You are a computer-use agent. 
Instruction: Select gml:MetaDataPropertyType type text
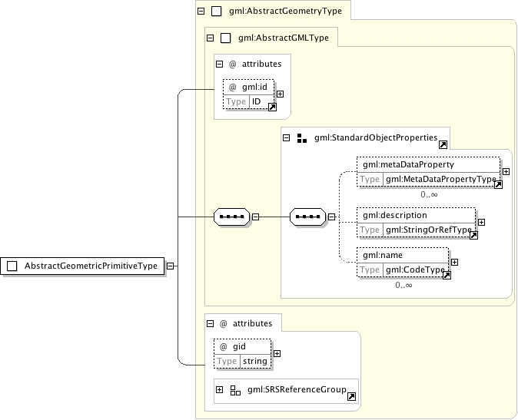[x=440, y=179]
